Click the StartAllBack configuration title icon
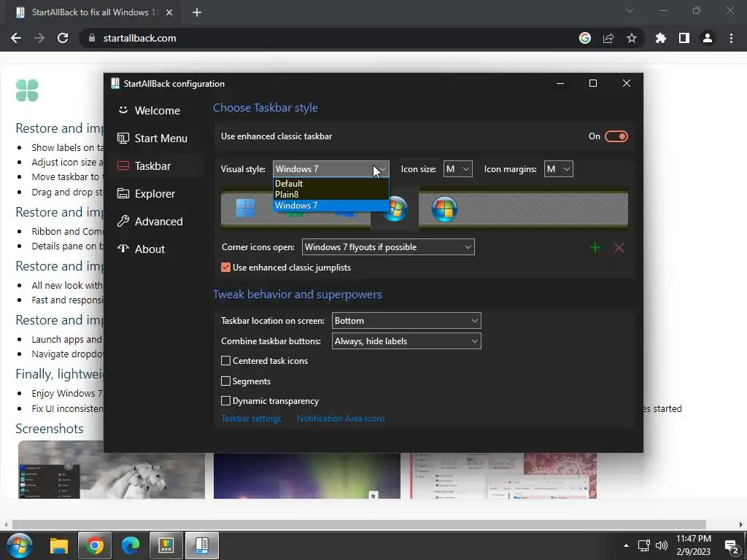This screenshot has height=560, width=747. (x=115, y=83)
